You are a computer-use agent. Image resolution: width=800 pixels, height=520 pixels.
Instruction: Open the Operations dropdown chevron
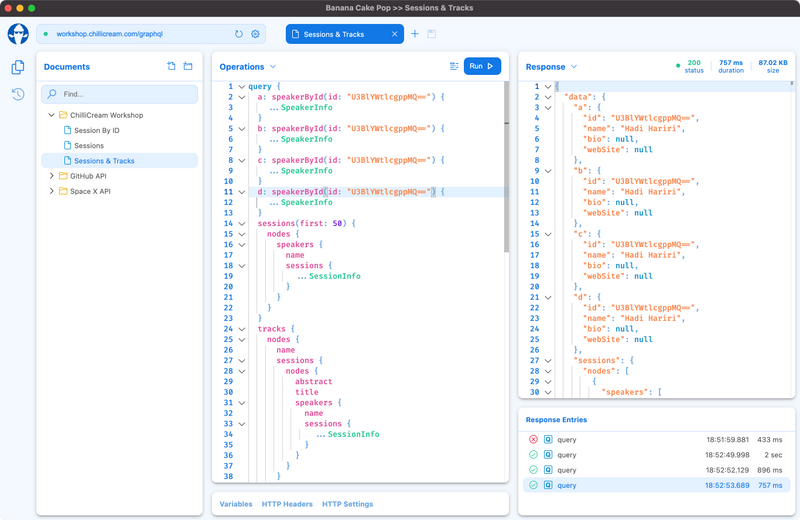[x=271, y=67]
